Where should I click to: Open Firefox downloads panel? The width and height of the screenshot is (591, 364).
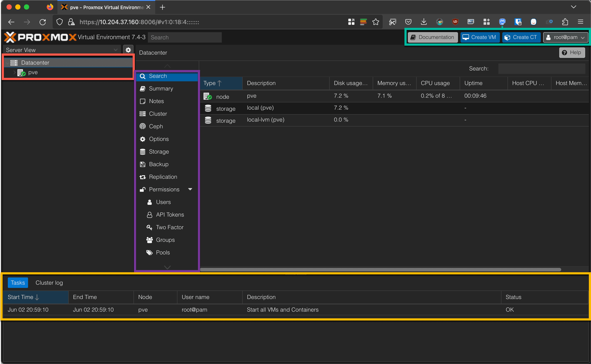[x=424, y=22]
